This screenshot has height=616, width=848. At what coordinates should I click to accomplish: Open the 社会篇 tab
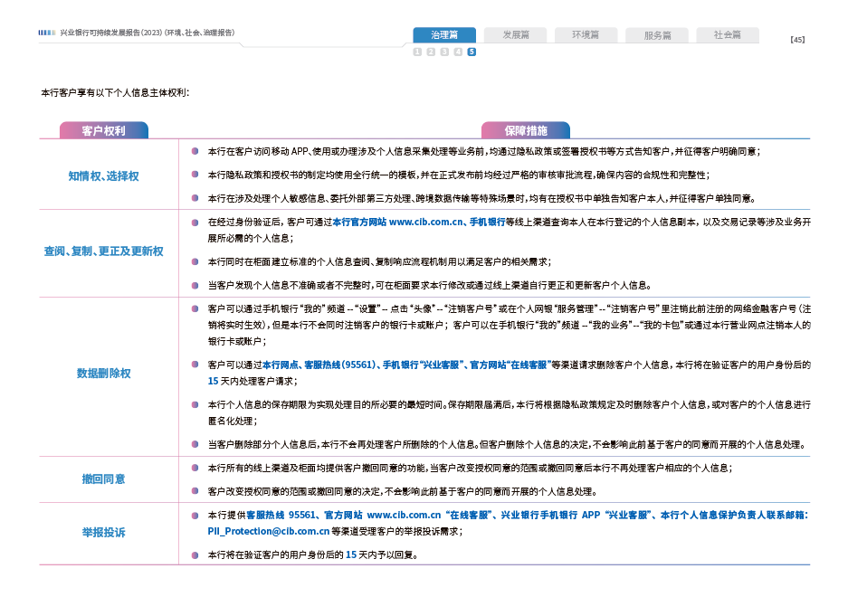tap(727, 35)
